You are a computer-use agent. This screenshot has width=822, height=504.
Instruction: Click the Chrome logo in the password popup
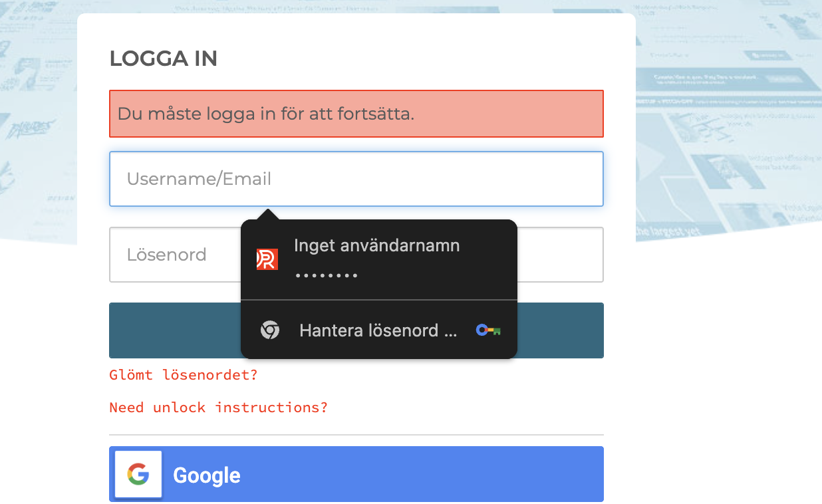[270, 330]
